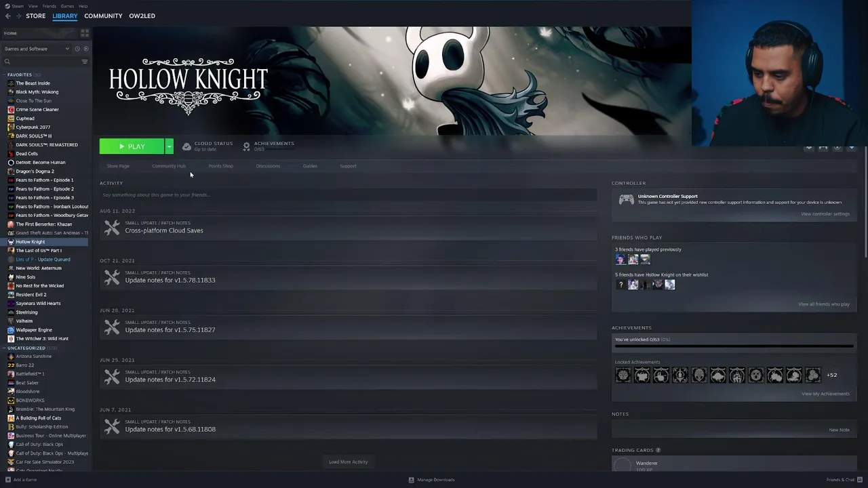Open update notes for v1.5.72.11824
The height and width of the screenshot is (488, 868).
348,376
